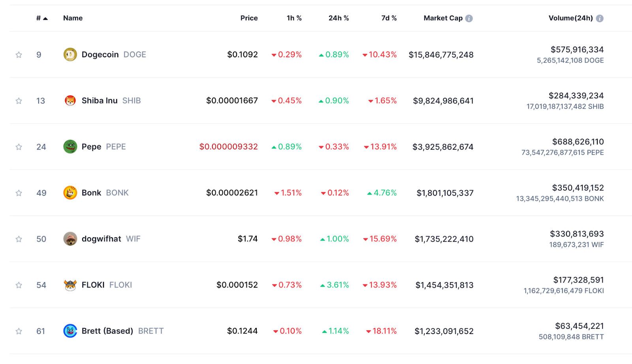Click Bonk price $0.00002621
Screen dimensions: 632x364
pyautogui.click(x=232, y=193)
